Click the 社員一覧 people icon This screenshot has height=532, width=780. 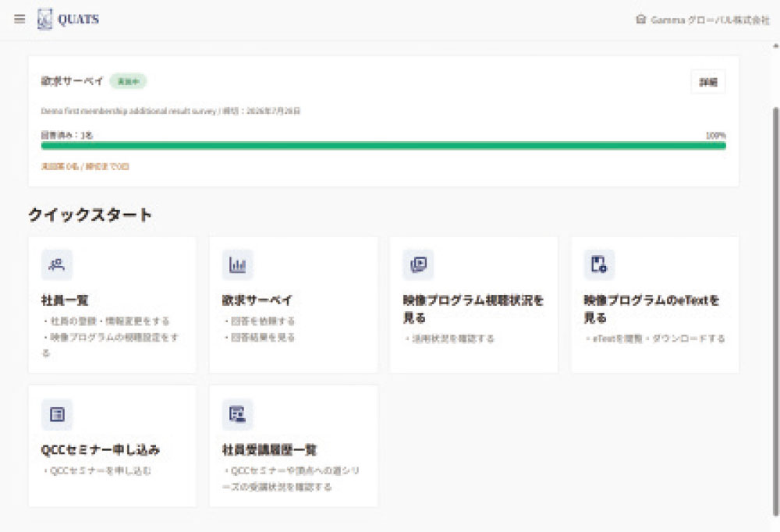(57, 264)
